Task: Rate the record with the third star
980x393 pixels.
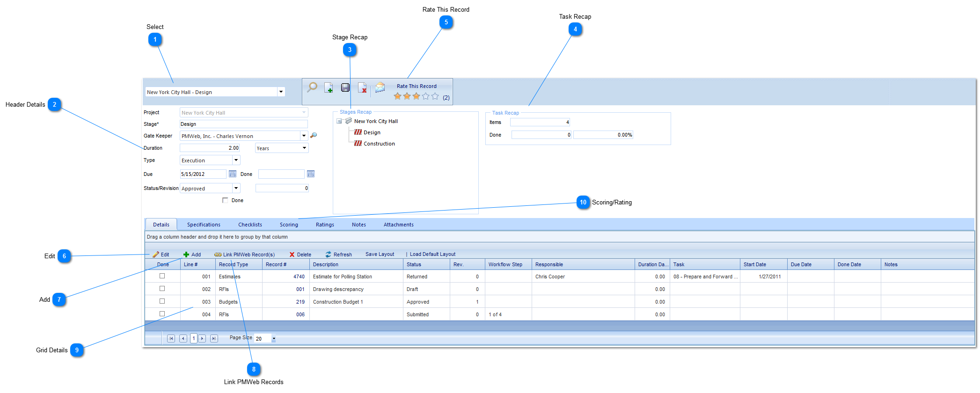Action: pos(416,96)
